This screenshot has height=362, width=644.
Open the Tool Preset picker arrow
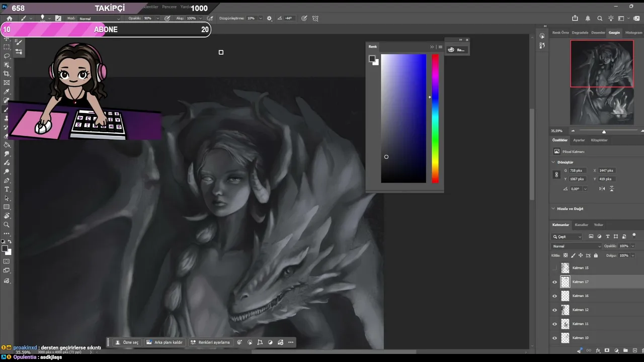click(x=31, y=19)
